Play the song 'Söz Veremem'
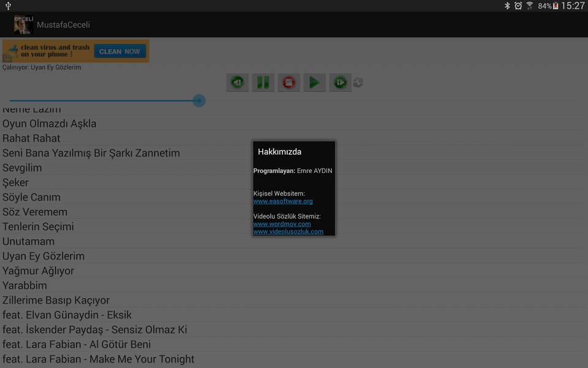This screenshot has width=588, height=368. [294, 212]
